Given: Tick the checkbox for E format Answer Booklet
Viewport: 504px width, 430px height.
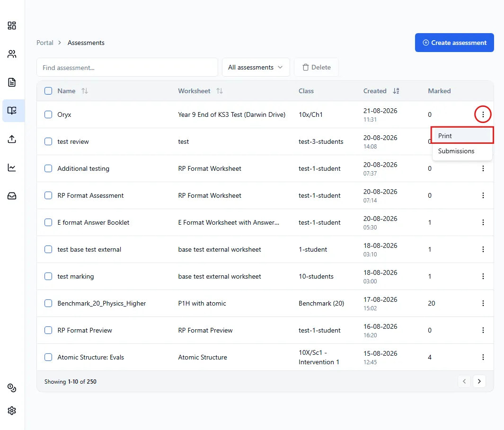Looking at the screenshot, I should pos(48,222).
